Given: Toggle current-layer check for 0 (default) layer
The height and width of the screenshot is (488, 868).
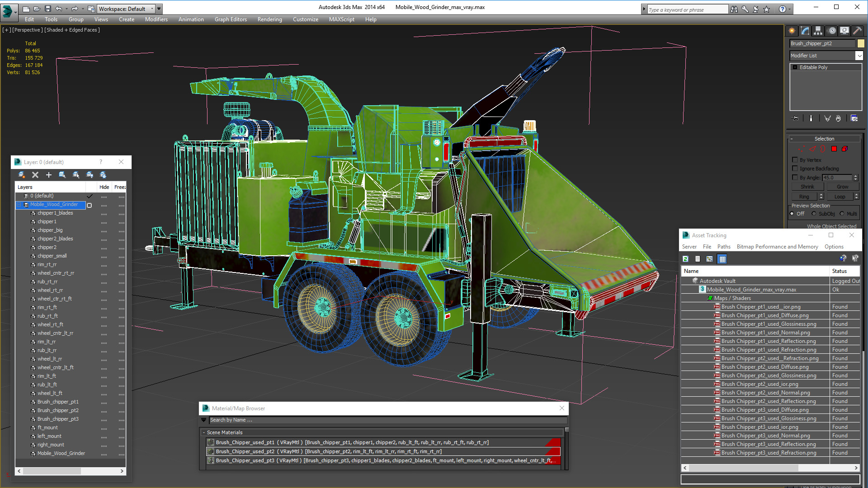Looking at the screenshot, I should 90,196.
